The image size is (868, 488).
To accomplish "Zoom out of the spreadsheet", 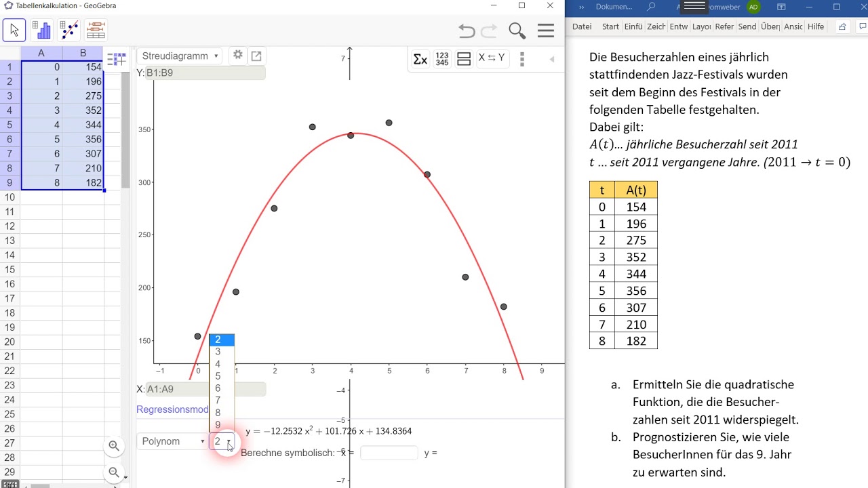I will click(114, 472).
